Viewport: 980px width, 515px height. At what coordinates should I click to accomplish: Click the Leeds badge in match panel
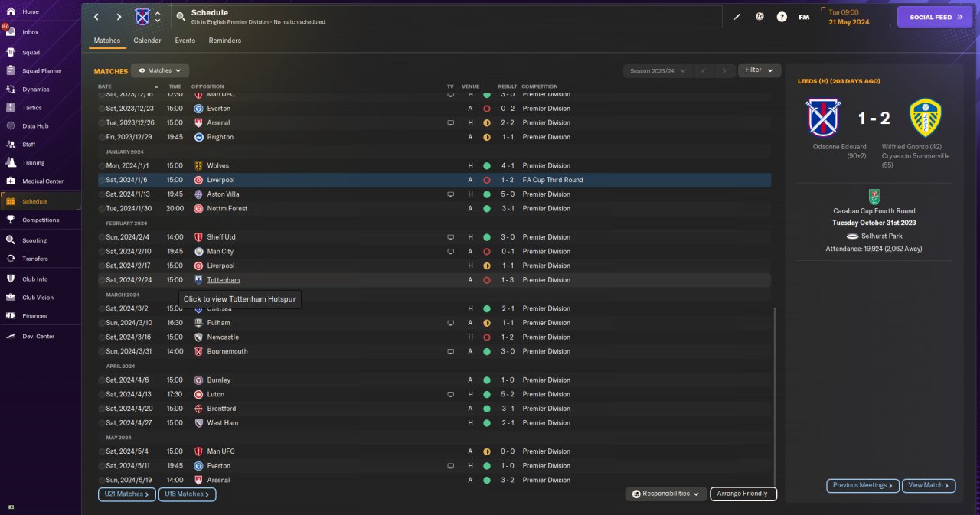pos(925,118)
